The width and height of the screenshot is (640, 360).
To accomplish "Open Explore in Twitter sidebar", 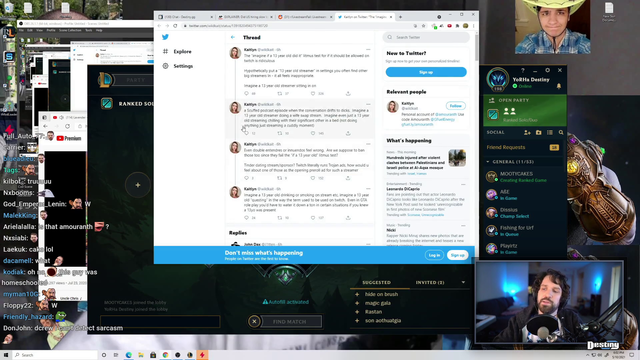I will pos(177,51).
